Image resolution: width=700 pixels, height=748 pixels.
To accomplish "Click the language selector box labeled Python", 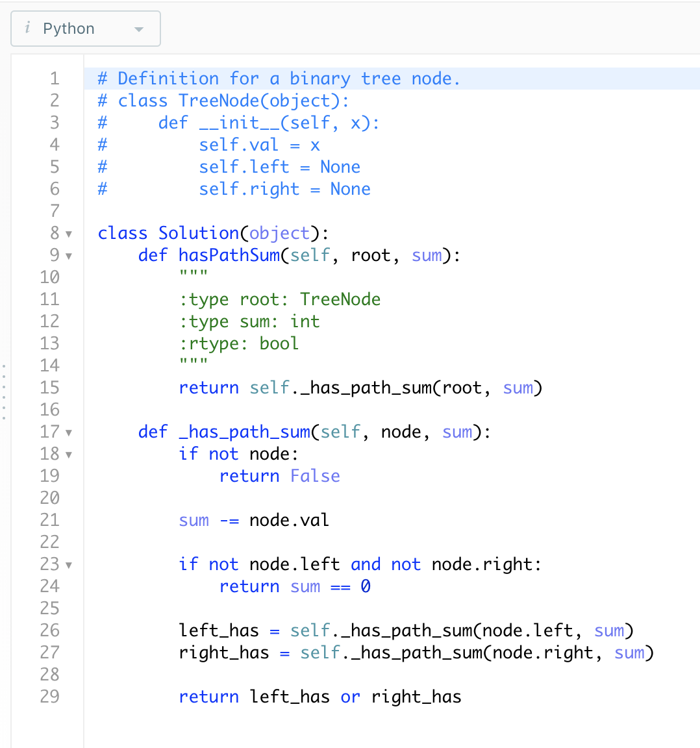I will [x=84, y=28].
